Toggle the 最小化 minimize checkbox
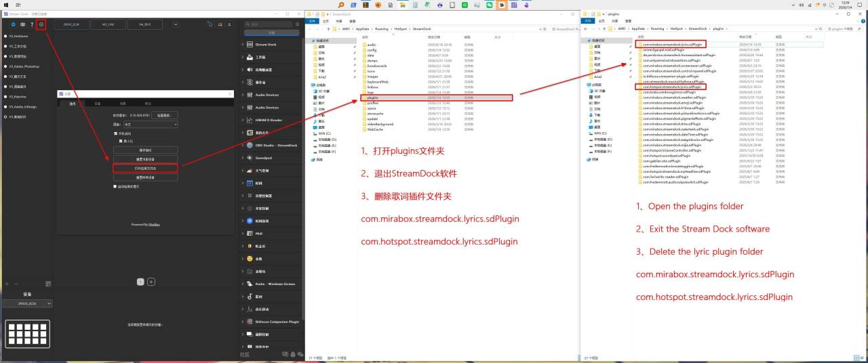 tap(121, 141)
